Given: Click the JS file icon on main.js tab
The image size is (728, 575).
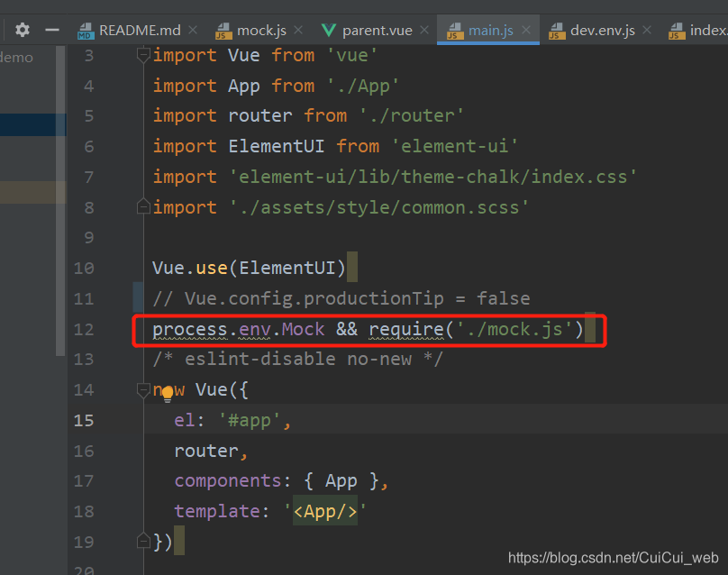Looking at the screenshot, I should coord(454,32).
